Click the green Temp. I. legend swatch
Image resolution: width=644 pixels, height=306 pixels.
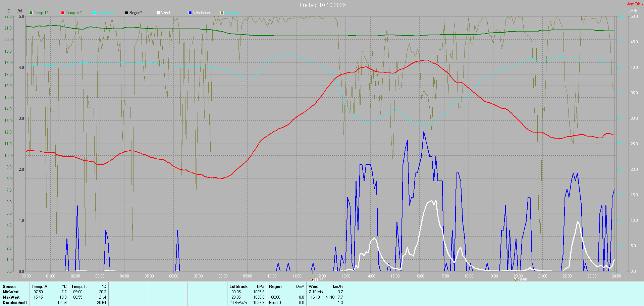click(x=31, y=13)
